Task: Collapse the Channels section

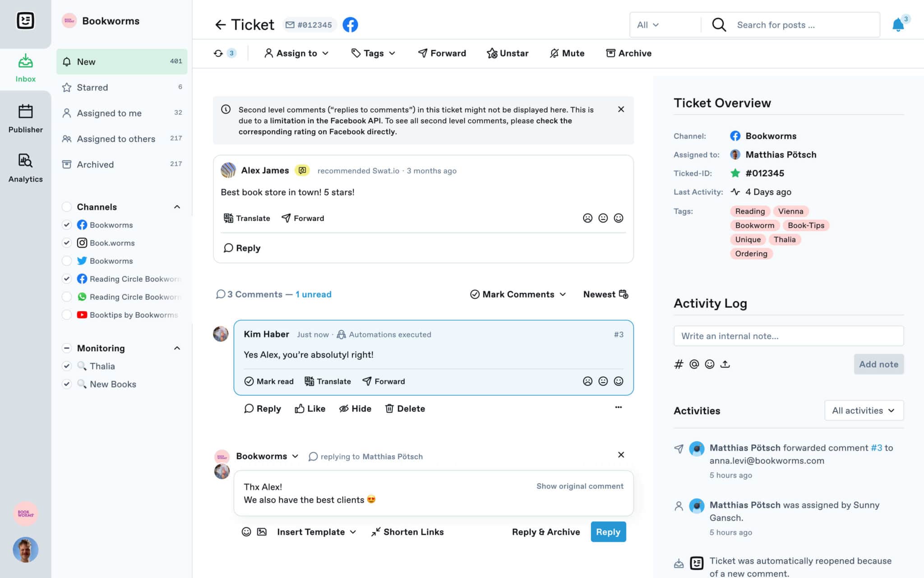Action: [177, 207]
